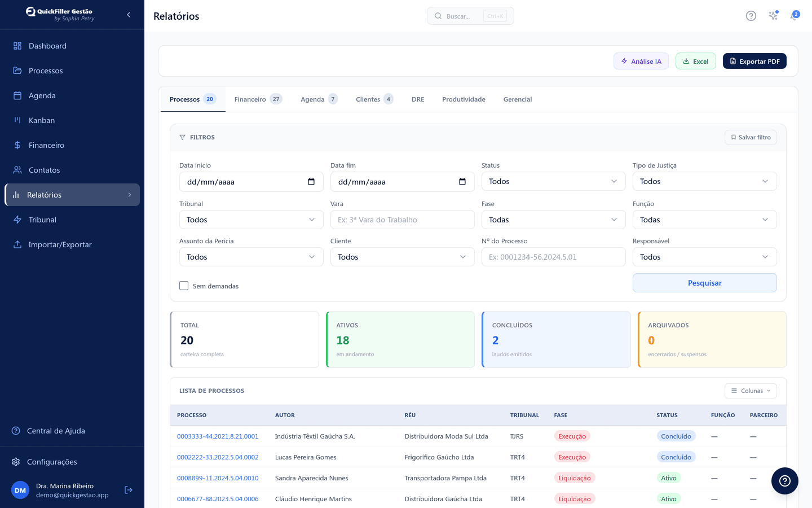Open calendar picker for Data fim
The image size is (812, 508).
click(x=462, y=182)
